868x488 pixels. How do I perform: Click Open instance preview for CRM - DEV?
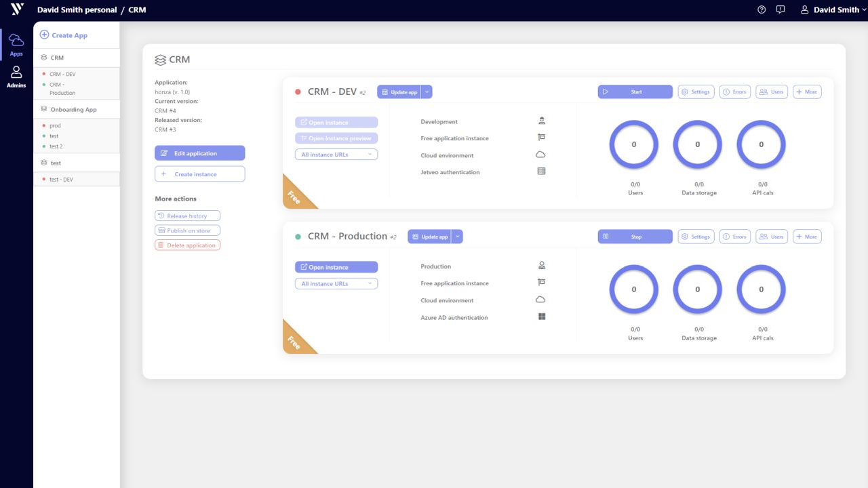click(x=336, y=138)
